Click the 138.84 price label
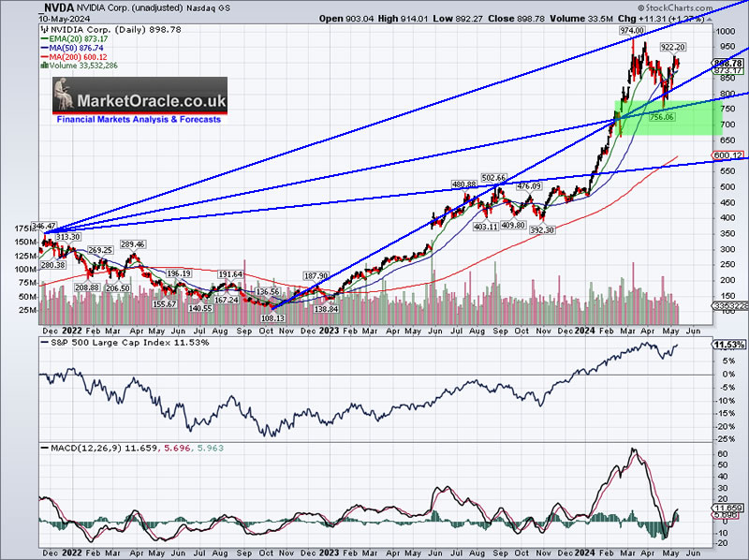749x560 pixels. click(326, 309)
